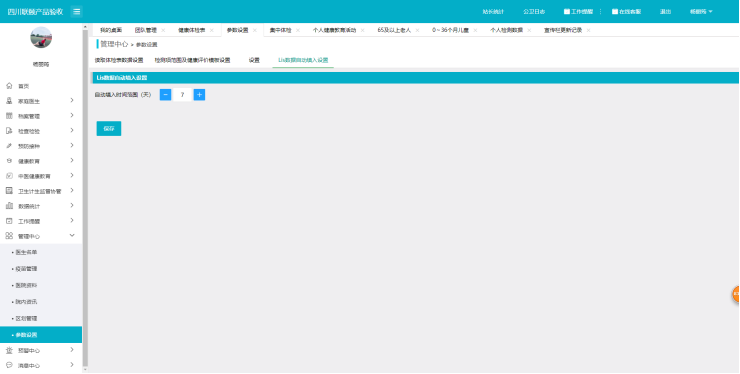Close the 团队管理 tab
Screen dimensions: 740x374
[x=163, y=30]
